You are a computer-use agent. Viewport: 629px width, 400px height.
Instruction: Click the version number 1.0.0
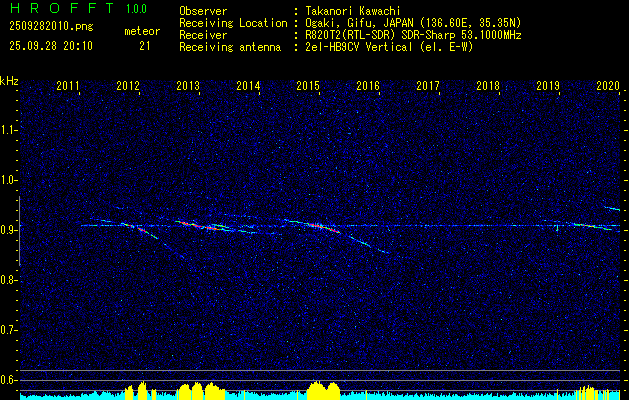pyautogui.click(x=136, y=9)
